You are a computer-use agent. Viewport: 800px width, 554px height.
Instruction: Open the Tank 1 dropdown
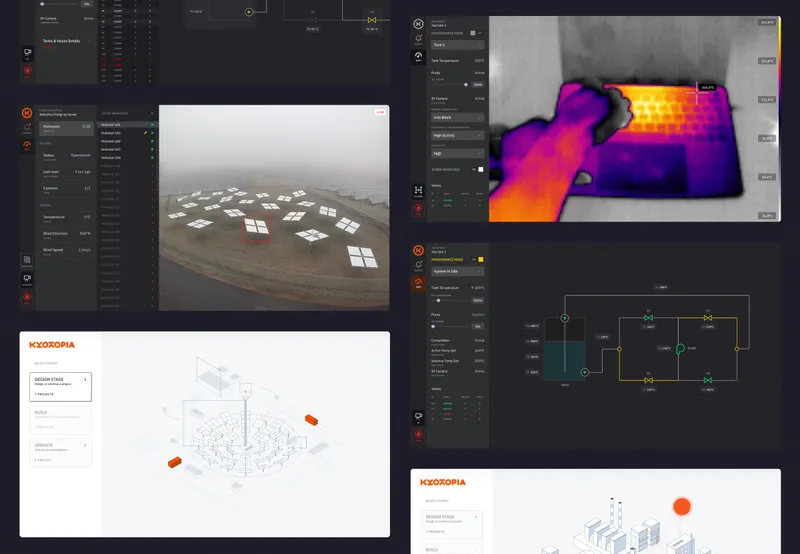[457, 45]
